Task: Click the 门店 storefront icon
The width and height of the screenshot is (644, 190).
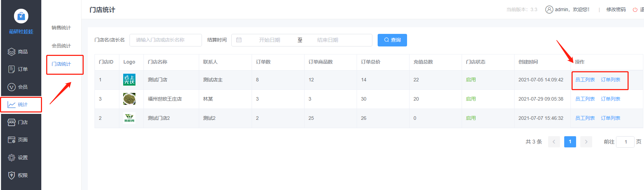Action: pos(12,122)
